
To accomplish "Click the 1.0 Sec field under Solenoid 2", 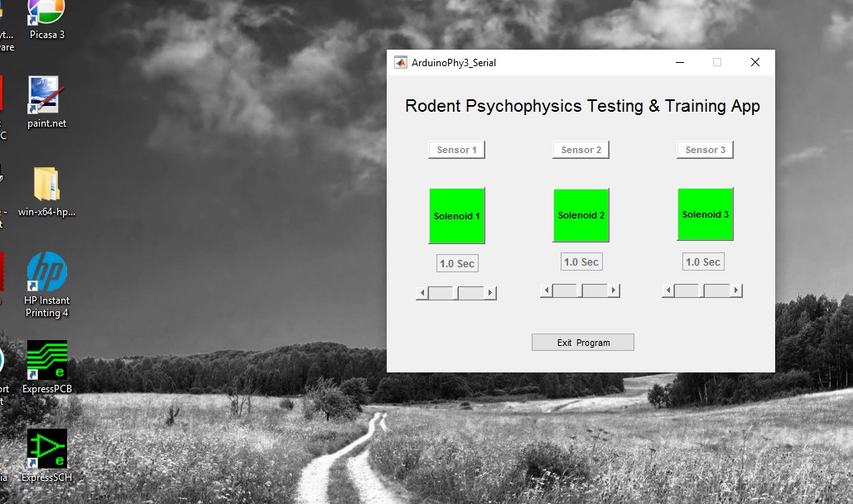I will 581,262.
